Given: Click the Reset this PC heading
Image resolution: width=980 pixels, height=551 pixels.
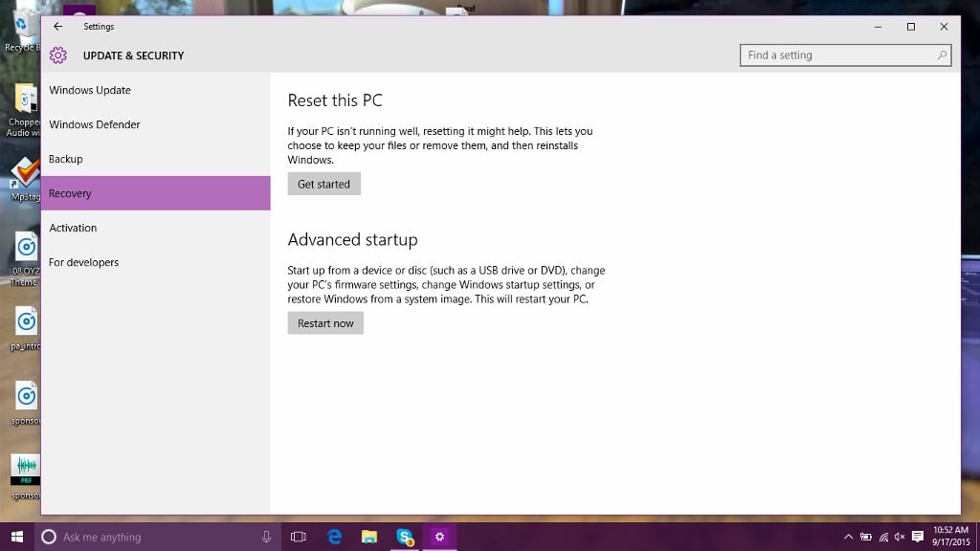Looking at the screenshot, I should pyautogui.click(x=334, y=100).
